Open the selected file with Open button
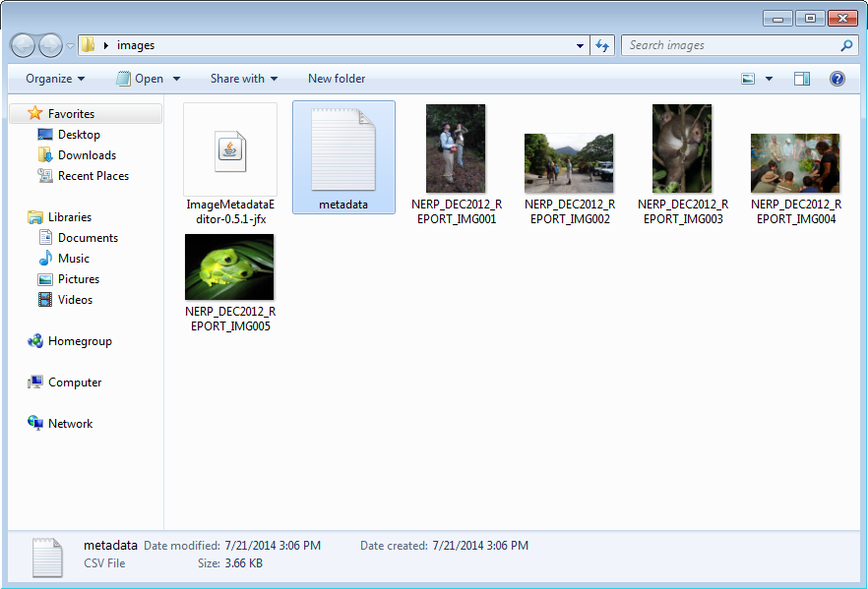 140,79
